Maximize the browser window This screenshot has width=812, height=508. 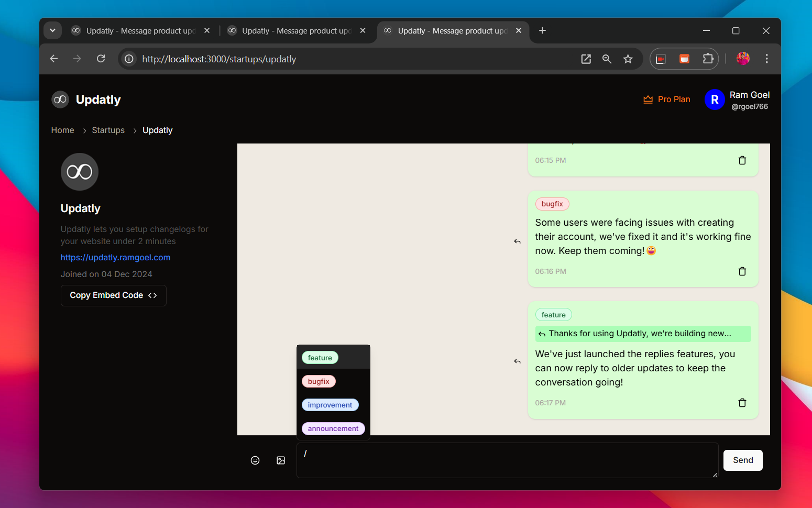(x=736, y=31)
